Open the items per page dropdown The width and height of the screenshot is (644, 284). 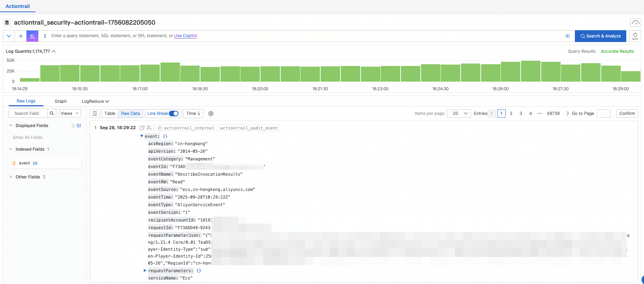pos(459,114)
